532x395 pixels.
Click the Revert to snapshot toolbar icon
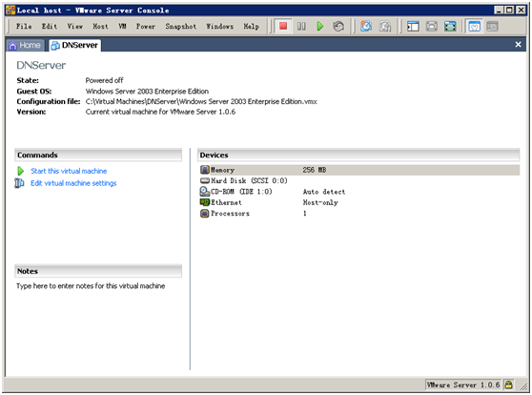[x=385, y=26]
